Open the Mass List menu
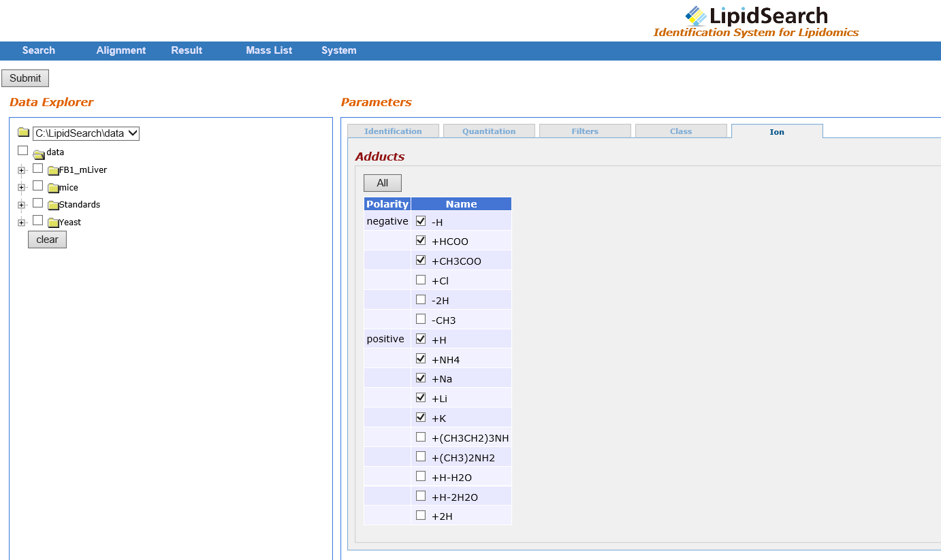Viewport: 941px width, 560px height. click(x=269, y=50)
